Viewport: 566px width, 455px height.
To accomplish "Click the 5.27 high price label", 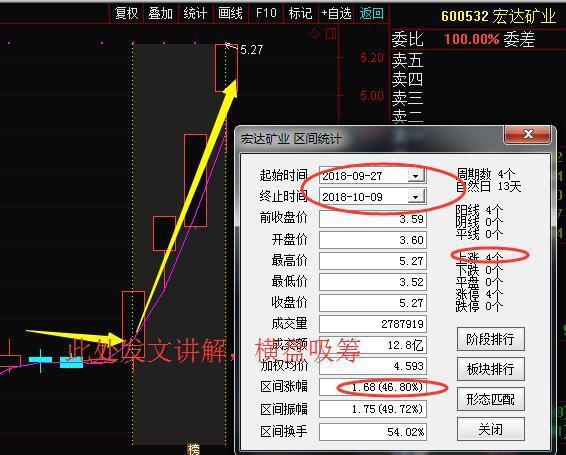I will click(x=252, y=49).
